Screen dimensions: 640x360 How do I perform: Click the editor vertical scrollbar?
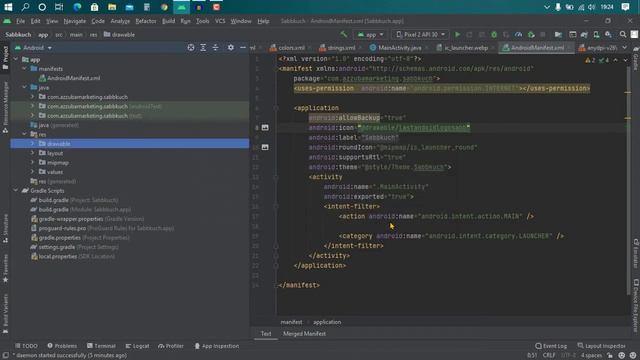pyautogui.click(x=628, y=180)
